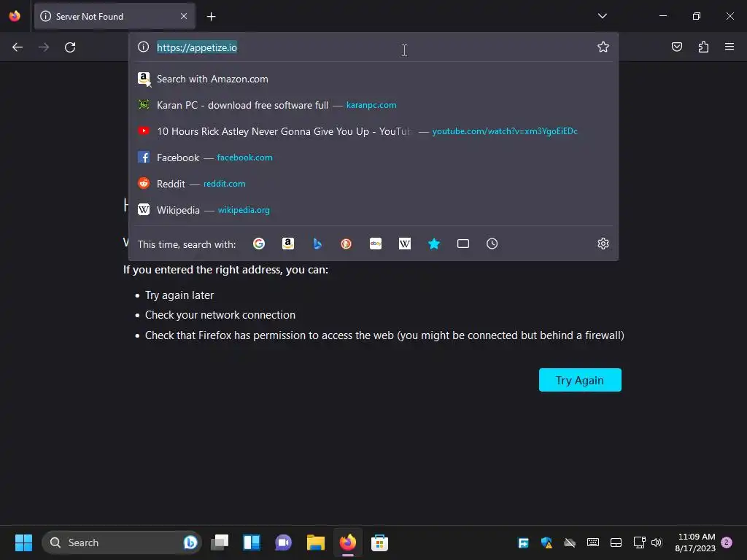This screenshot has width=747, height=560.
Task: Open clock and date 11:09 AM
Action: (x=695, y=542)
